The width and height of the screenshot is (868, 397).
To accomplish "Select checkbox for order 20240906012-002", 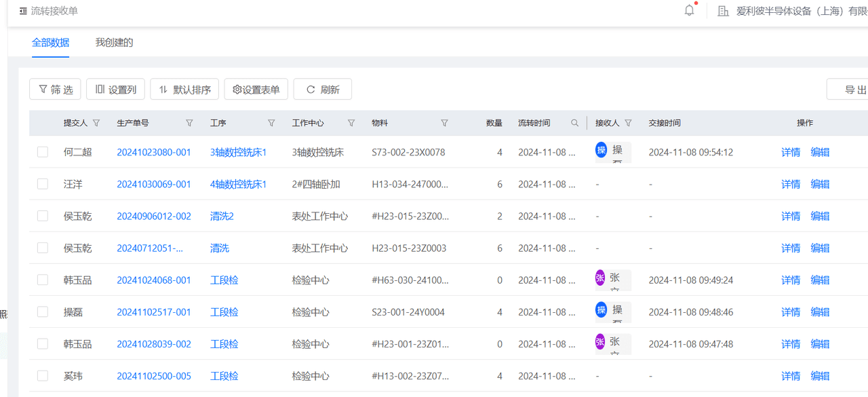I will coord(43,216).
